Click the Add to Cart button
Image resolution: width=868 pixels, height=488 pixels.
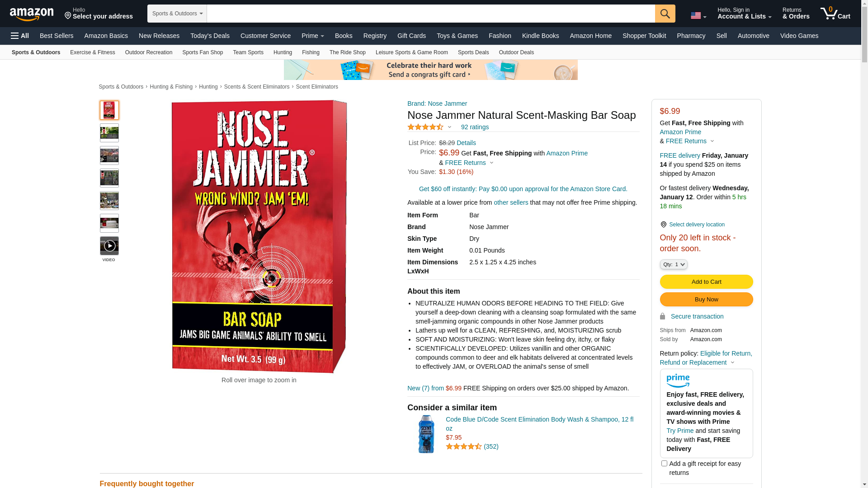(706, 282)
